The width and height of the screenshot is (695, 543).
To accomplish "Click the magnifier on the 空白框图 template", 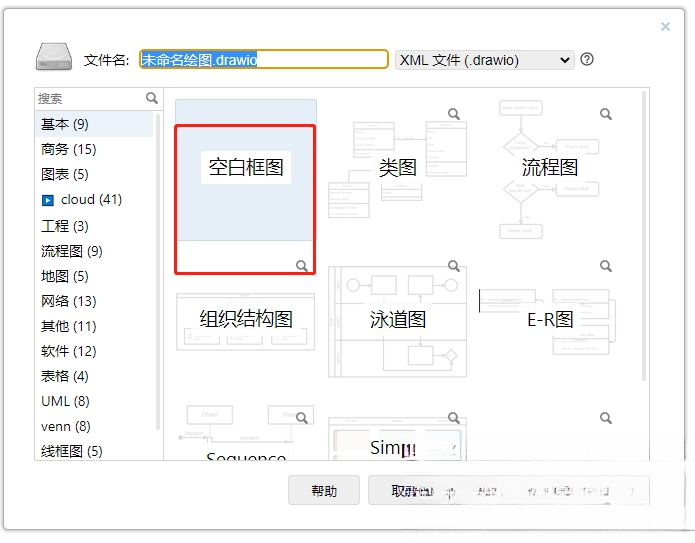I will (x=302, y=266).
